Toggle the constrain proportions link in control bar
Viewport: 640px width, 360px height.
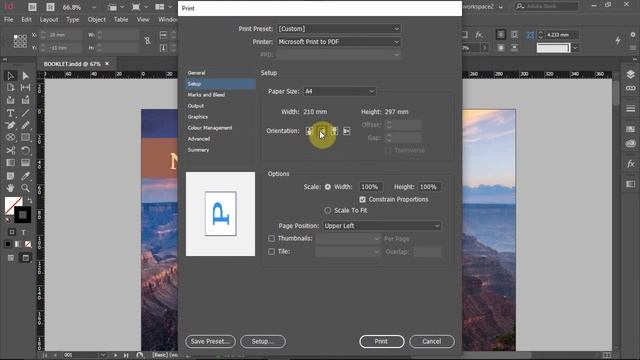point(147,40)
